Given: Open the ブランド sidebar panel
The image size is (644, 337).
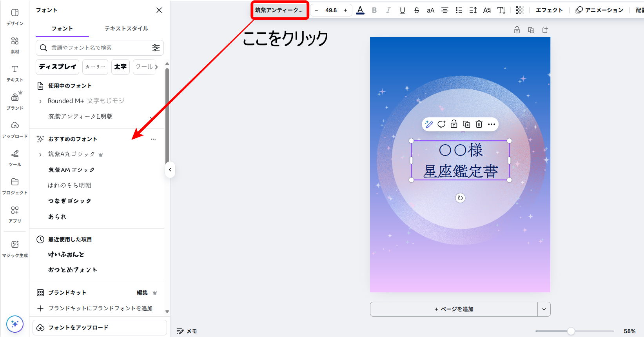Looking at the screenshot, I should coord(15,102).
